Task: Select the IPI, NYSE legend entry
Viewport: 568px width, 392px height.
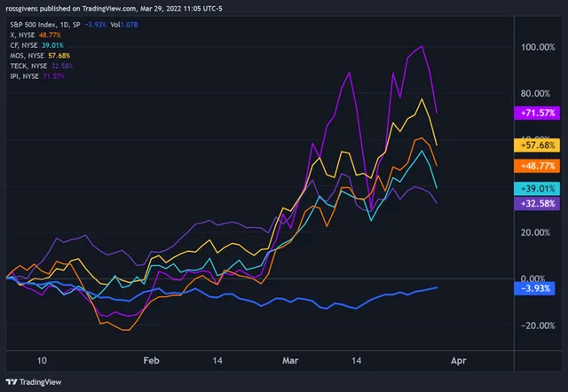Action: click(x=37, y=76)
